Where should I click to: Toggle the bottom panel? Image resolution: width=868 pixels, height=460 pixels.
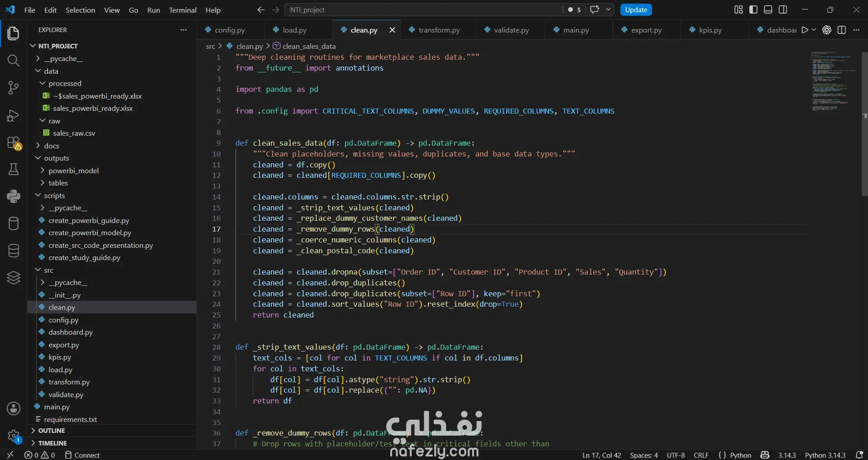768,9
